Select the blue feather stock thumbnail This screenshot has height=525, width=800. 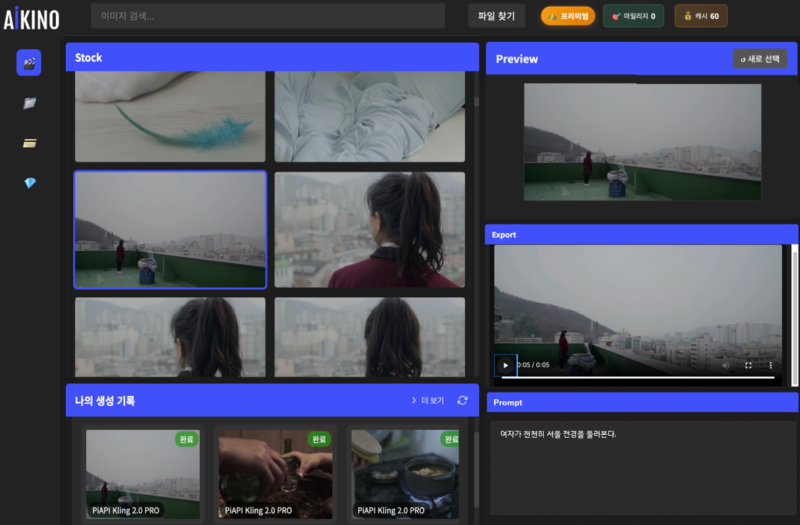tap(170, 117)
